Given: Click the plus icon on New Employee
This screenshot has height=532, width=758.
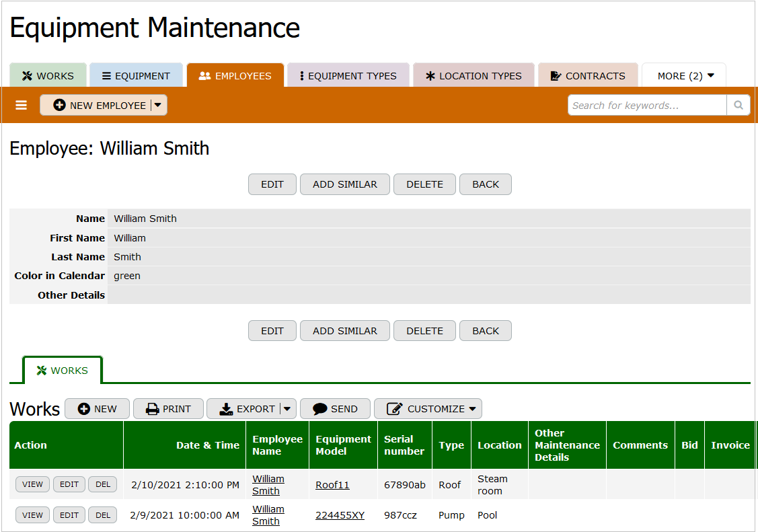Looking at the screenshot, I should [x=59, y=106].
